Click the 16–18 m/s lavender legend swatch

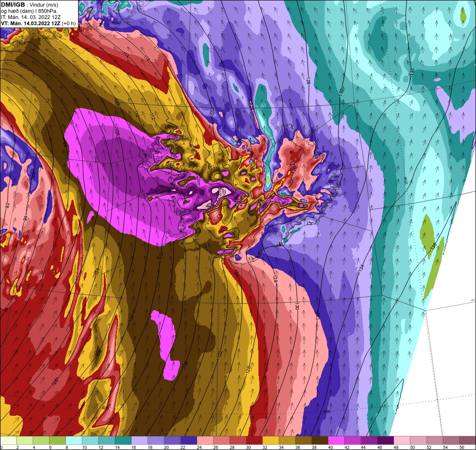pyautogui.click(x=139, y=440)
